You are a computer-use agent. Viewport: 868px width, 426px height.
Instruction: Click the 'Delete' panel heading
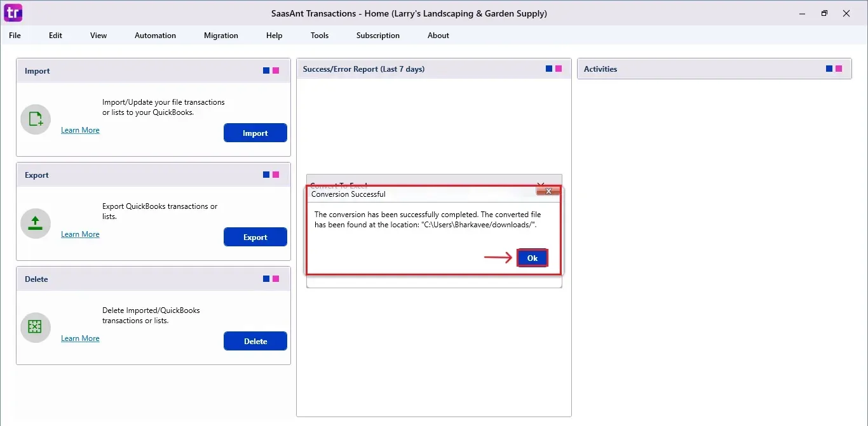[x=36, y=279]
